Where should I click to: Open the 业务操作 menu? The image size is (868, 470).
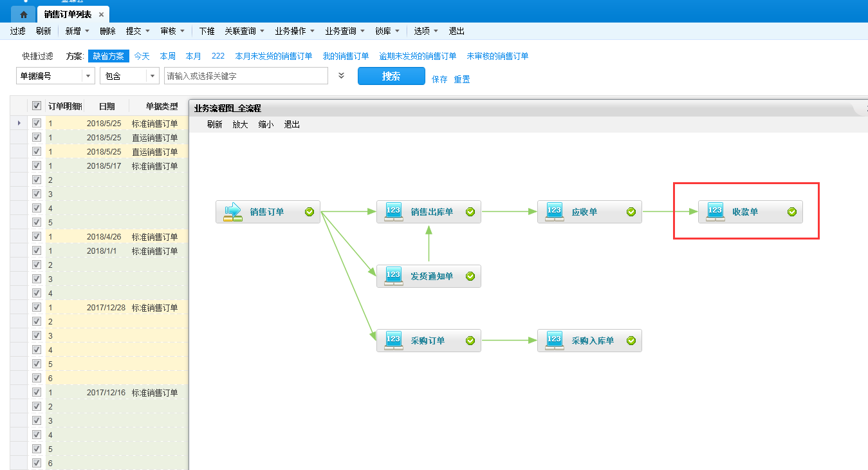click(x=294, y=31)
